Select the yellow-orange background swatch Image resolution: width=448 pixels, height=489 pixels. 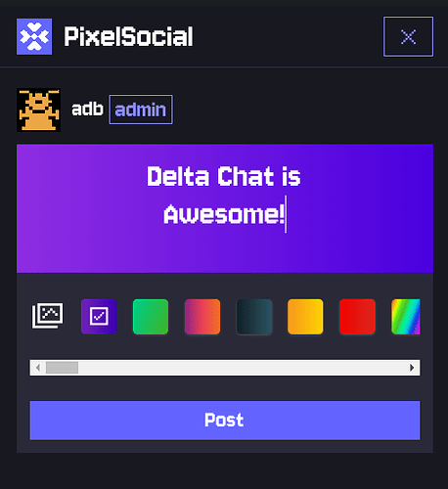(305, 317)
